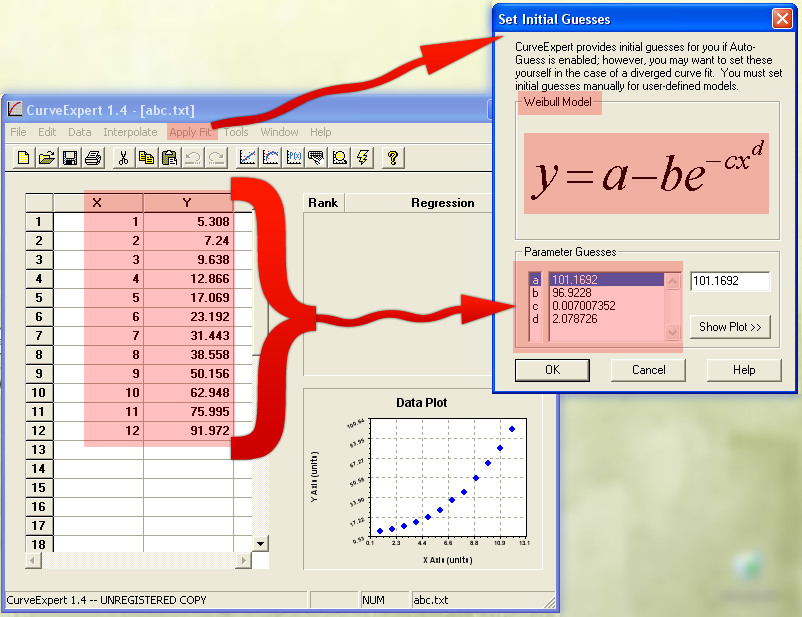
Task: Click the Copy toolbar icon
Action: click(x=146, y=157)
